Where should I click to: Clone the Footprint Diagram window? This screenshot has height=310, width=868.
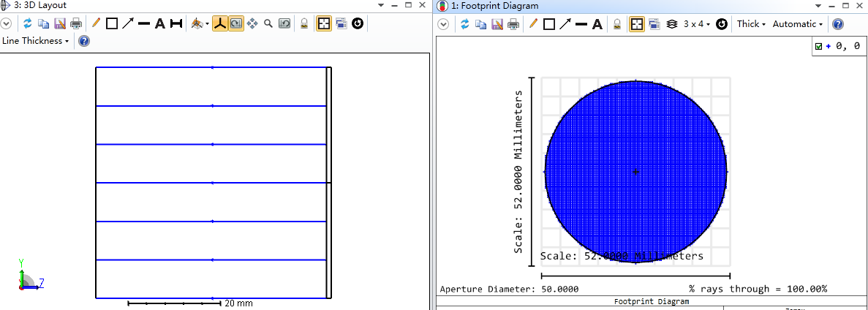pyautogui.click(x=654, y=24)
